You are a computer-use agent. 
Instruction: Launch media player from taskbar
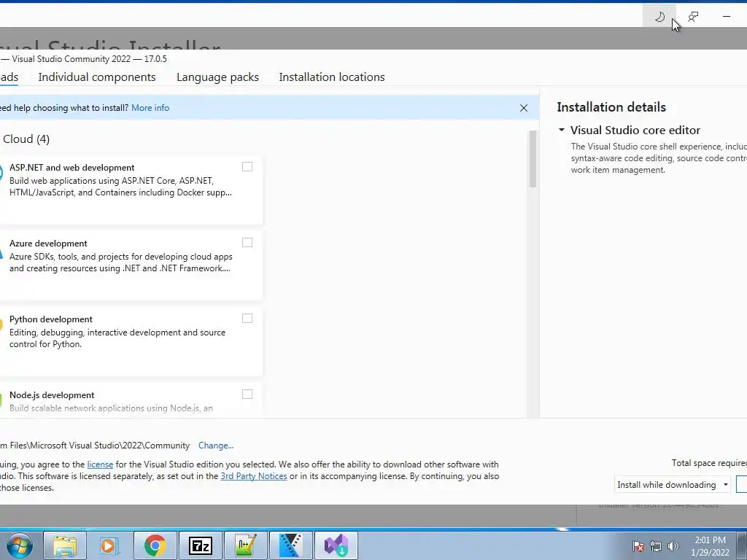click(109, 545)
